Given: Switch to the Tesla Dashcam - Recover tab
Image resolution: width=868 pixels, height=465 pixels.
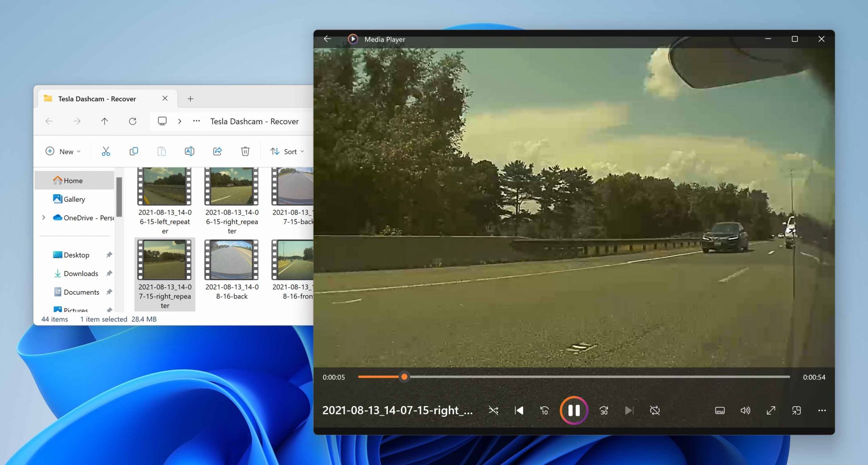Looking at the screenshot, I should coord(97,98).
